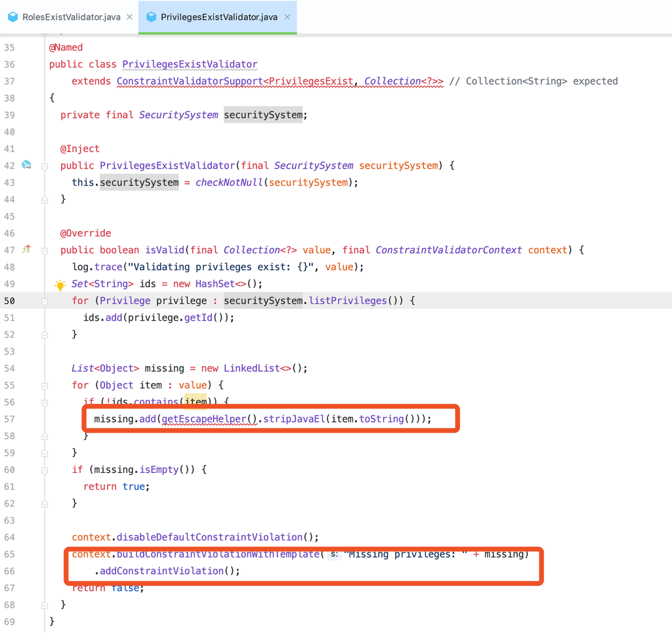672x633 pixels.
Task: Click ConstraintValidatorContext parameter type
Action: pos(449,250)
